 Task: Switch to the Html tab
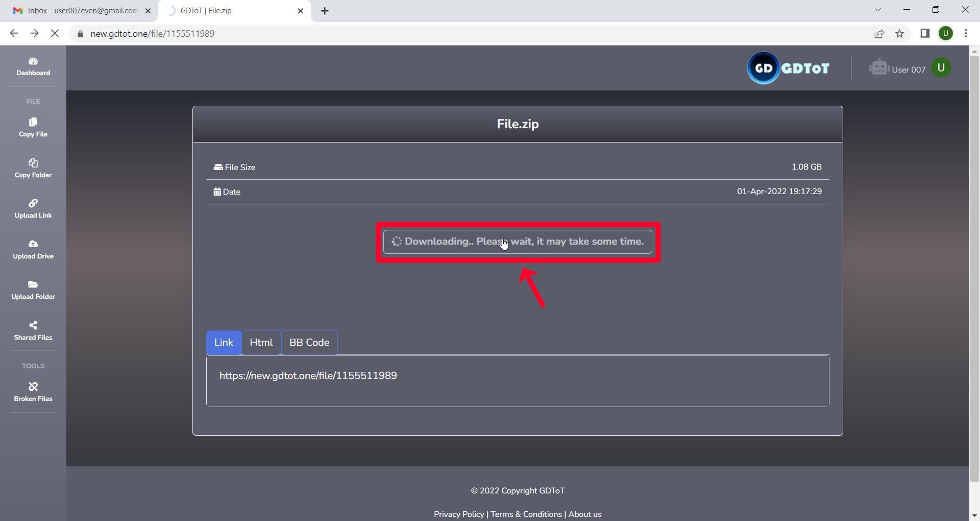pyautogui.click(x=261, y=343)
